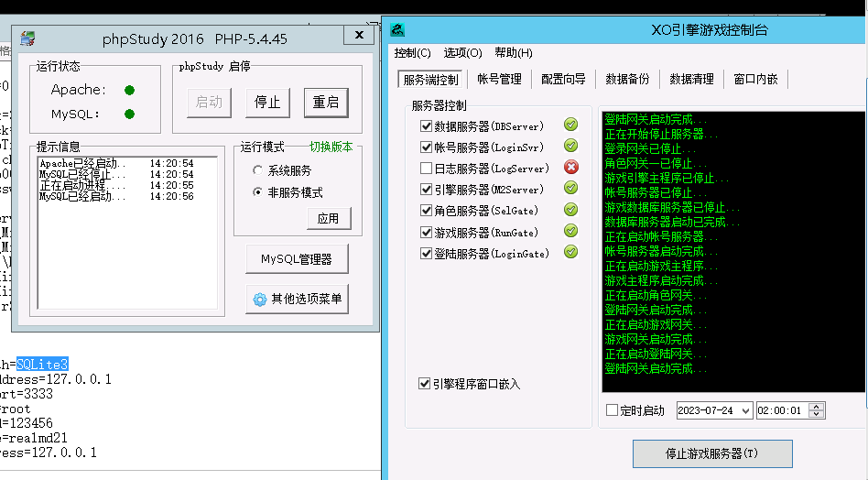868x480 pixels.
Task: Uncheck 帐号服务器(LoginSvr) checkbox
Action: tap(427, 147)
